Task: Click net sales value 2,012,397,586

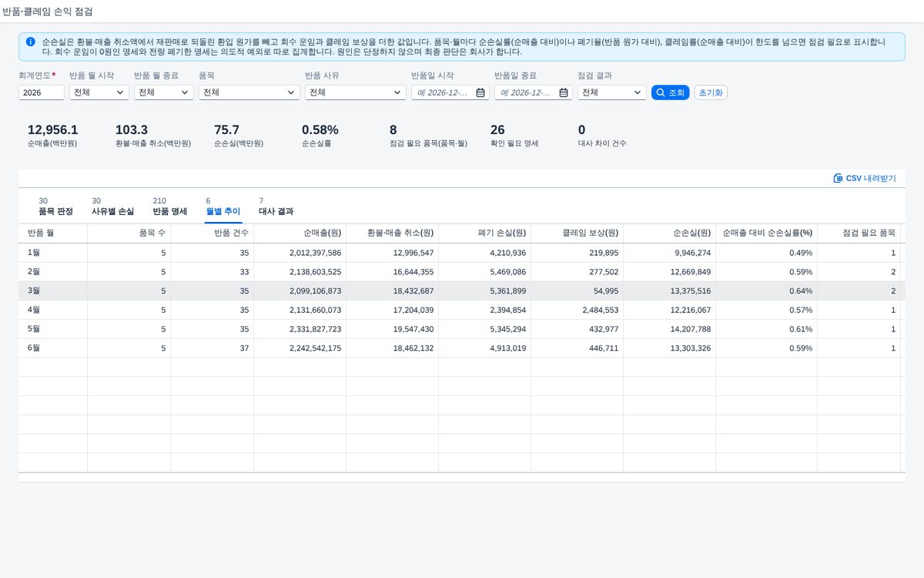Action: coord(315,253)
